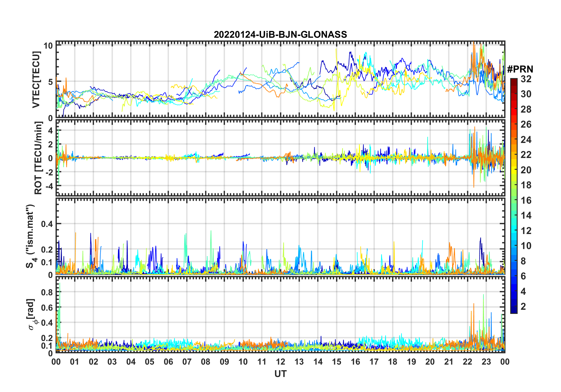Click the x-axis hour label 09

pos(224,362)
